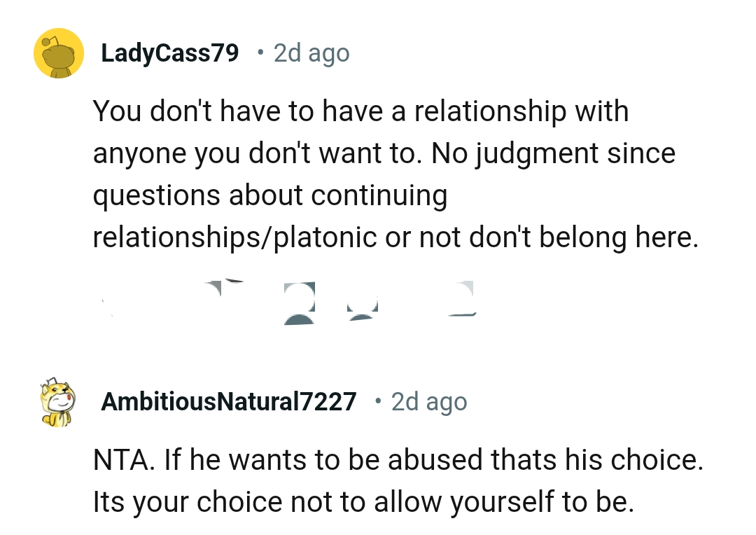Click LadyCass79's yellow Snoo avatar
Viewport: 756px width, 535px height.
[x=59, y=54]
